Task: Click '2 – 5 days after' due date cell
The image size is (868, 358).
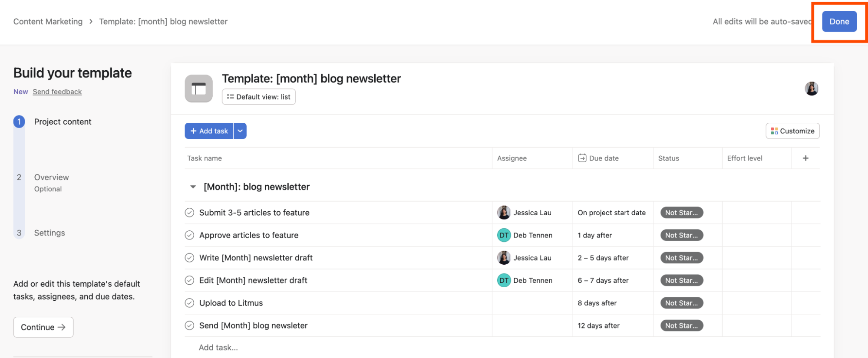Action: 613,258
